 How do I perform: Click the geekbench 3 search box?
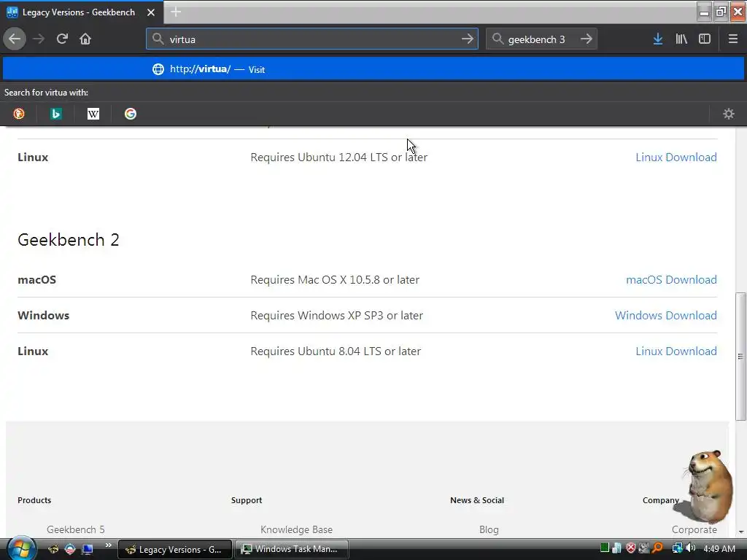[541, 39]
